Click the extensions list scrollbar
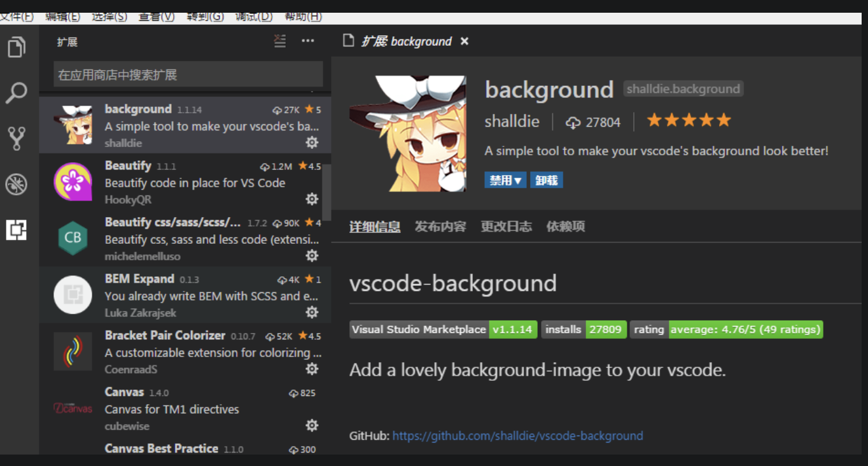The image size is (868, 466). click(326, 191)
